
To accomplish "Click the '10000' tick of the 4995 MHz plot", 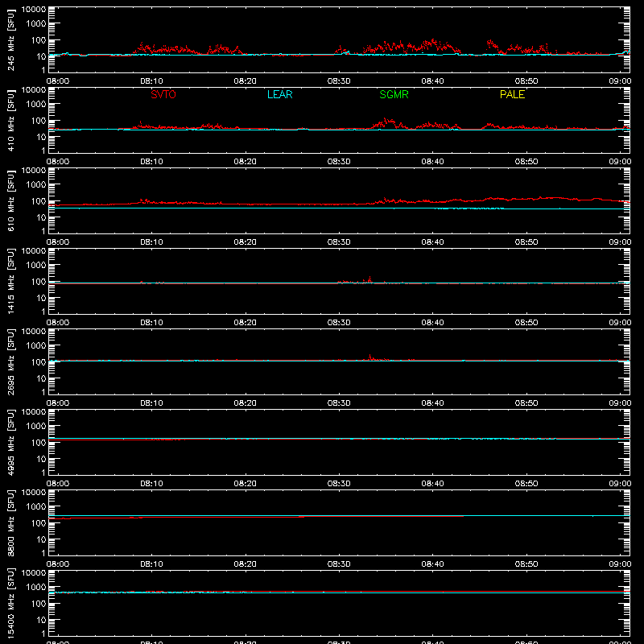I will pyautogui.click(x=34, y=412).
